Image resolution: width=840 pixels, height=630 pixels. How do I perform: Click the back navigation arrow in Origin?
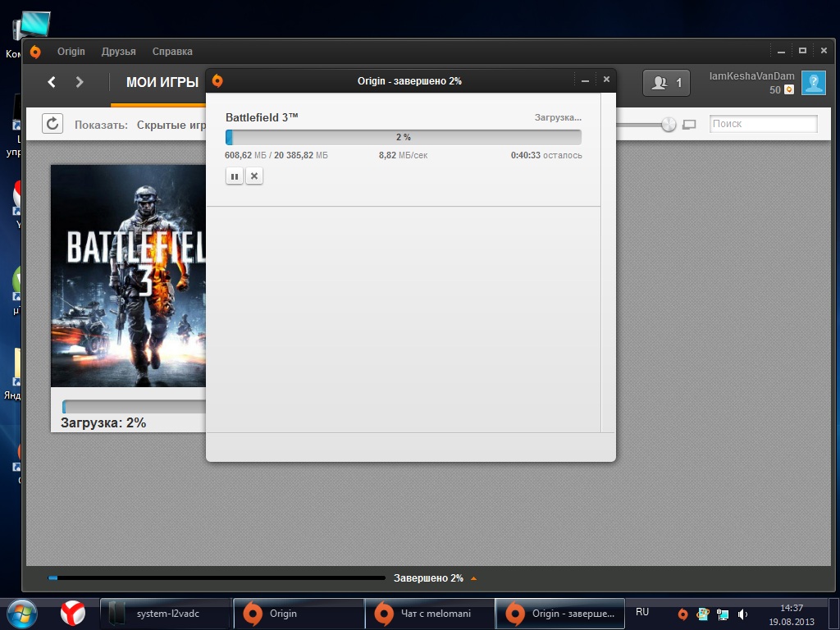tap(52, 82)
